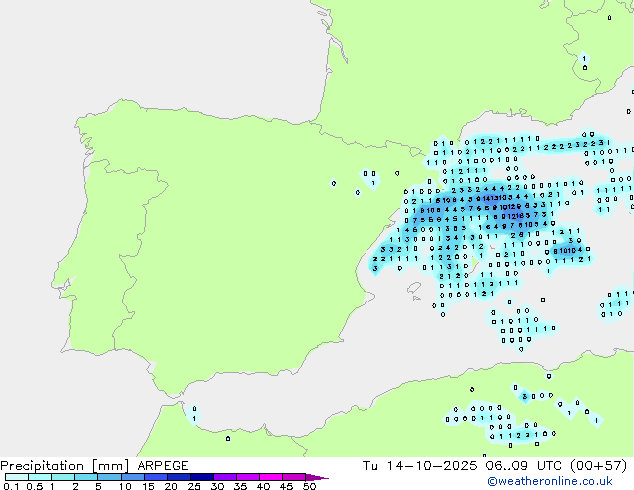Click the palest legend swatch above 0.1
The height and width of the screenshot is (490, 634).
click(16, 477)
